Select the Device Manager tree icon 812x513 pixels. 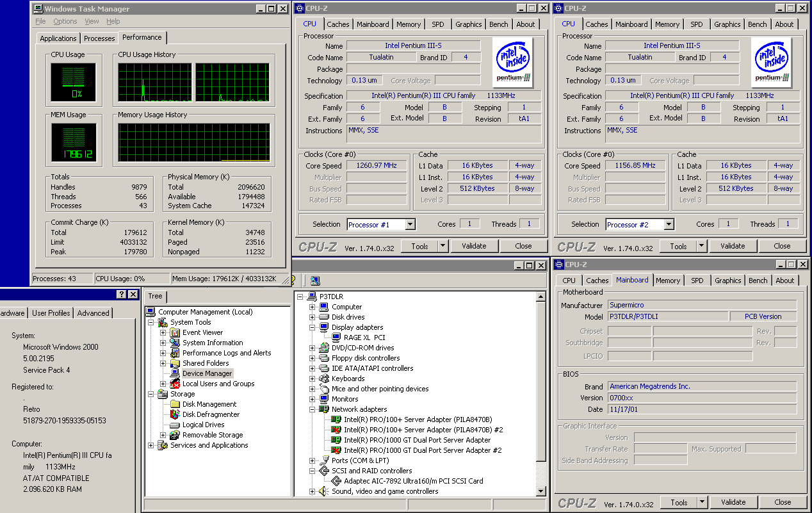175,373
